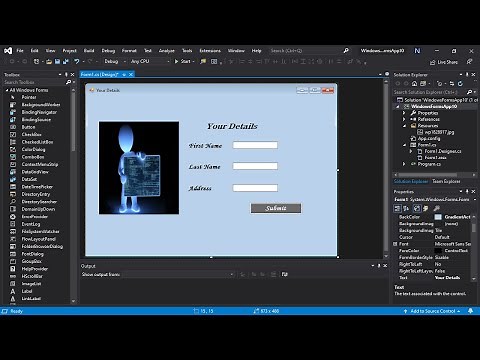Click the Live Share button
Image resolution: width=480 pixels, height=360 pixels.
point(444,62)
